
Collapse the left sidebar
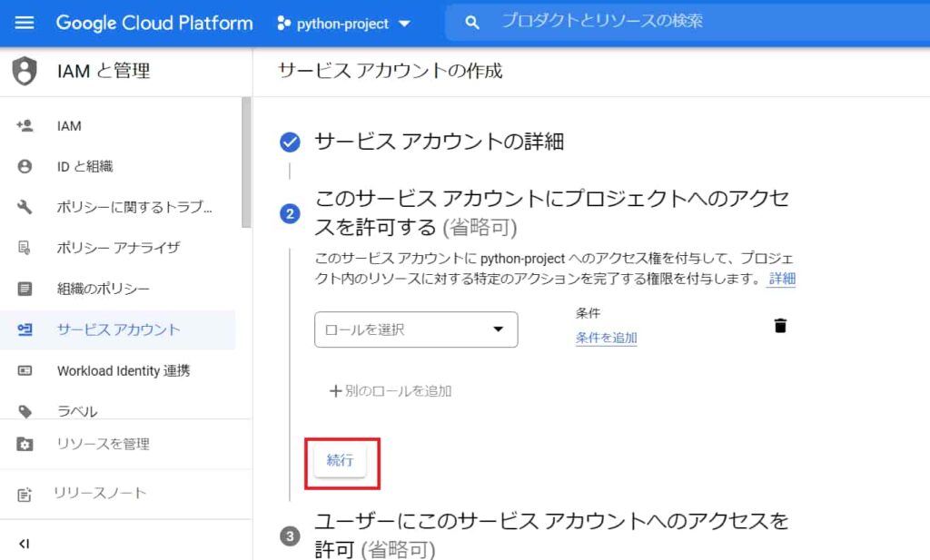click(x=24, y=543)
